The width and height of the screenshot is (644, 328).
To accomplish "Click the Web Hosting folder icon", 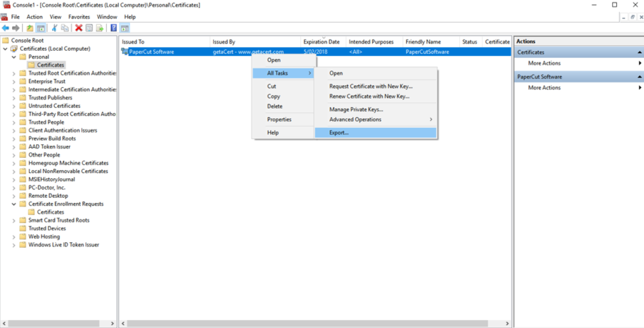I will [x=23, y=236].
